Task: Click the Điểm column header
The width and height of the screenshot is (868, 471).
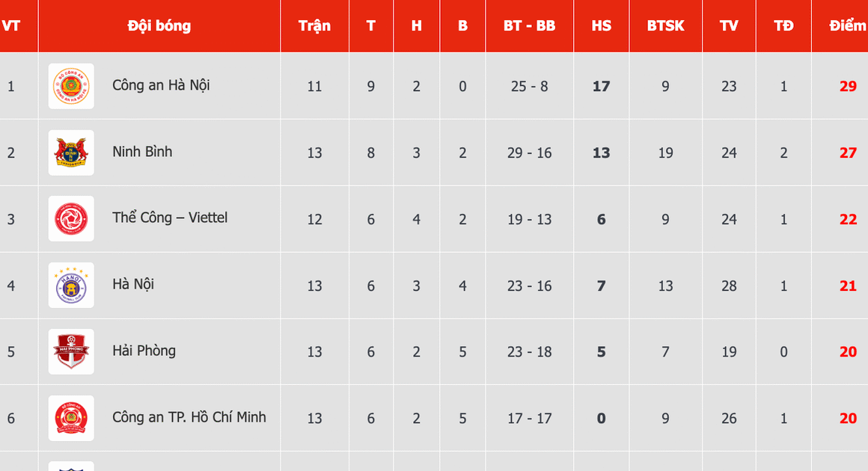Action: click(x=848, y=26)
